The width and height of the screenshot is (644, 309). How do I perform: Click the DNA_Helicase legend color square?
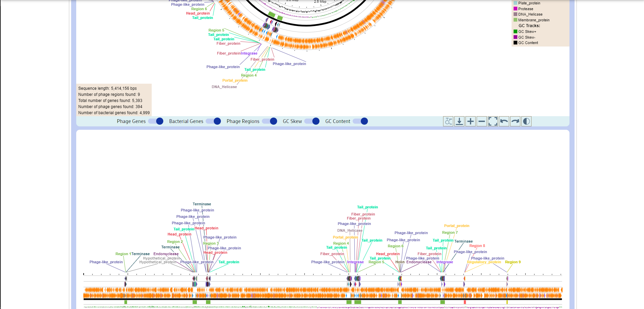[x=516, y=14]
